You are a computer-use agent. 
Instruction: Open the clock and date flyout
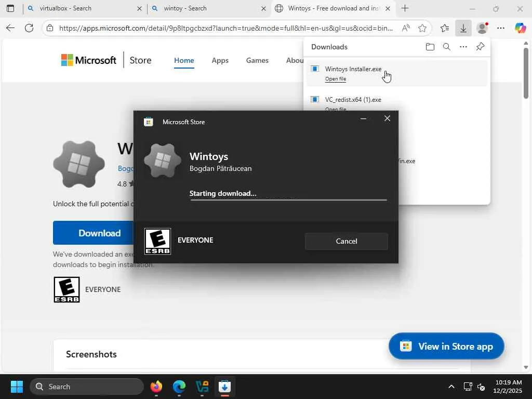(x=508, y=387)
